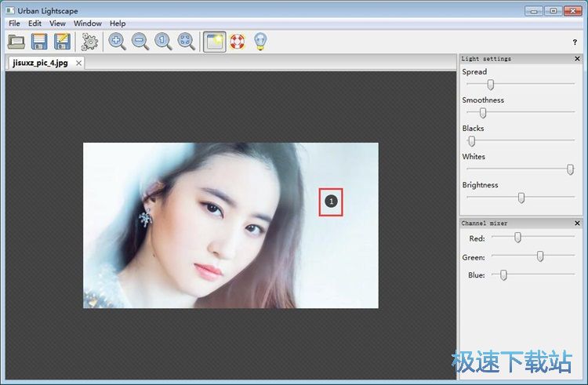Click the Blacks slider handle
The image size is (588, 385).
[472, 141]
